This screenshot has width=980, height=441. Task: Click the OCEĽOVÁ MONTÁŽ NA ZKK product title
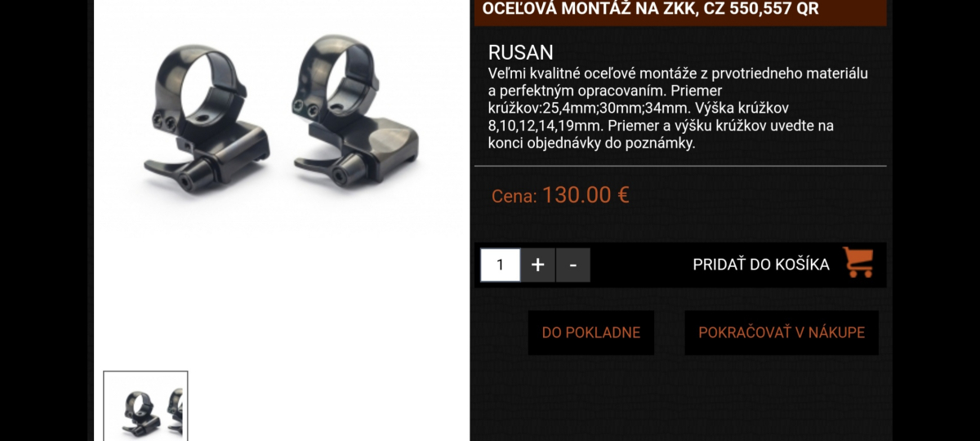650,9
